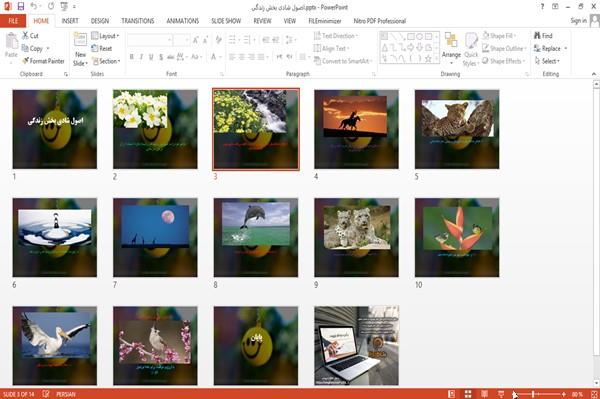Switch to the INSERT tab
600x399 pixels.
[70, 21]
